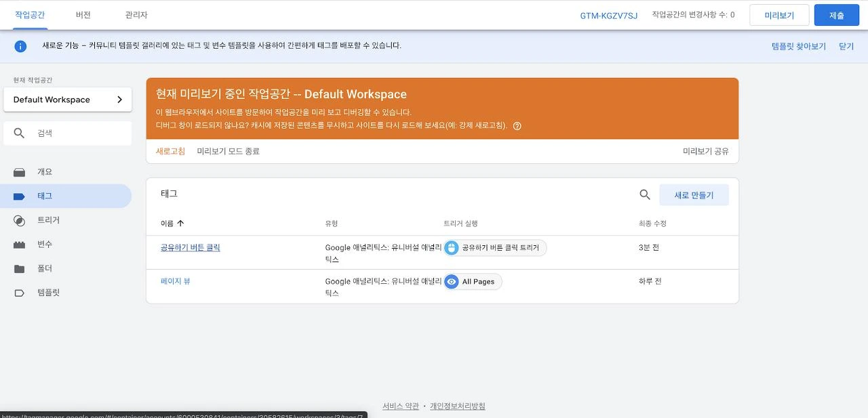The image size is (868, 418).
Task: Expand the Default Workspace selector
Action: [x=68, y=100]
